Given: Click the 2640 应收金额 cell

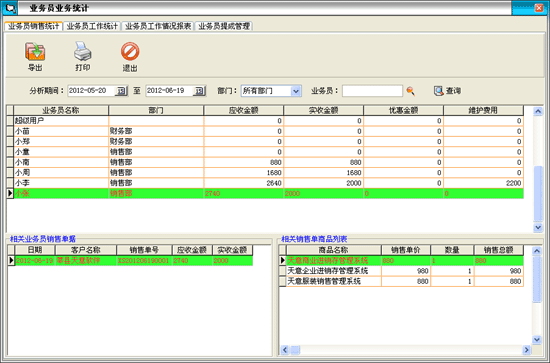Looking at the screenshot, I should point(243,183).
